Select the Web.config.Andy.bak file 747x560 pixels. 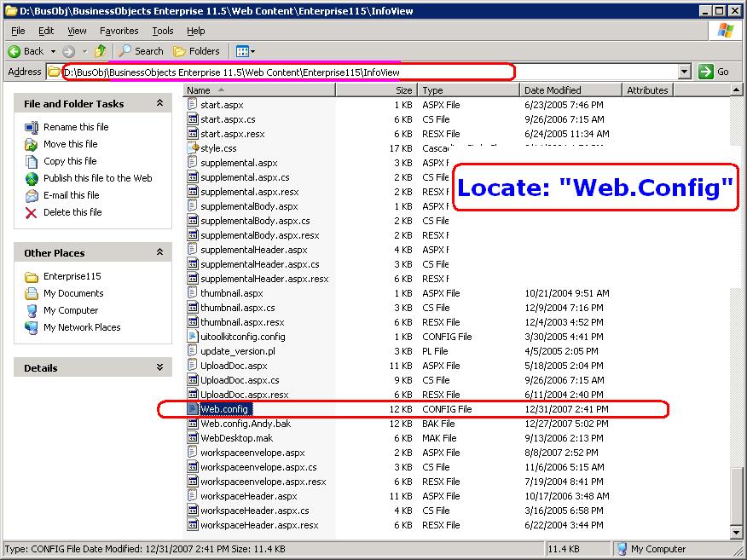tap(246, 424)
